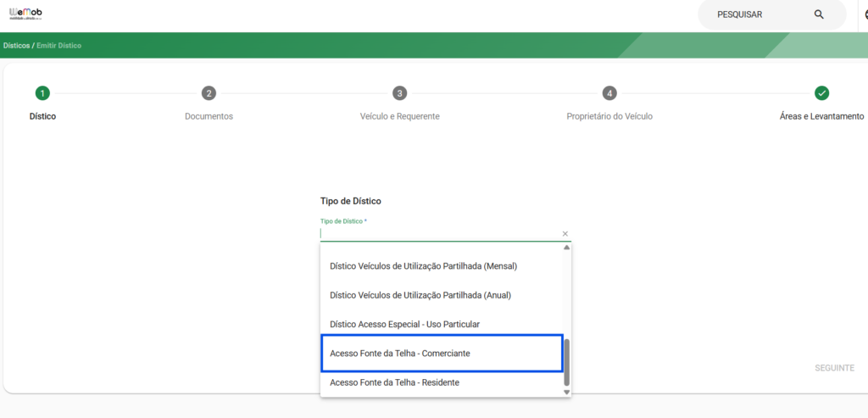The height and width of the screenshot is (418, 868).
Task: Open the Dísticos breadcrumb link
Action: coord(16,46)
